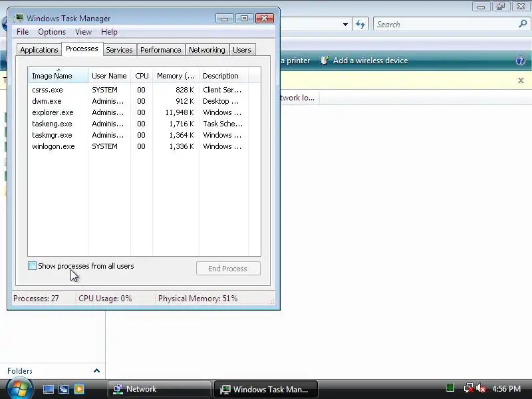Click Switch between windows quick launch icon
The width and height of the screenshot is (532, 399).
tap(63, 389)
